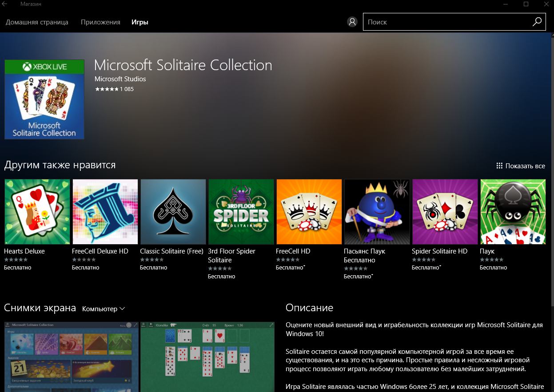Open the Solitaire home menu screenshot

click(x=72, y=357)
